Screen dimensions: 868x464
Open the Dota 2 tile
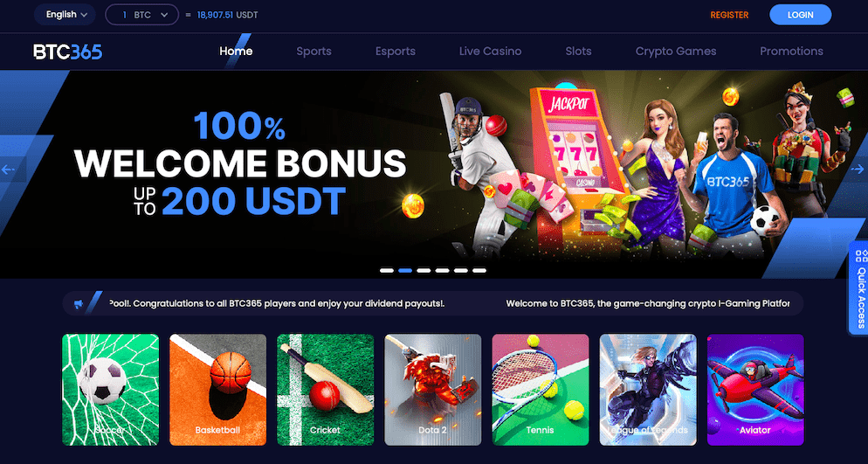pyautogui.click(x=433, y=389)
